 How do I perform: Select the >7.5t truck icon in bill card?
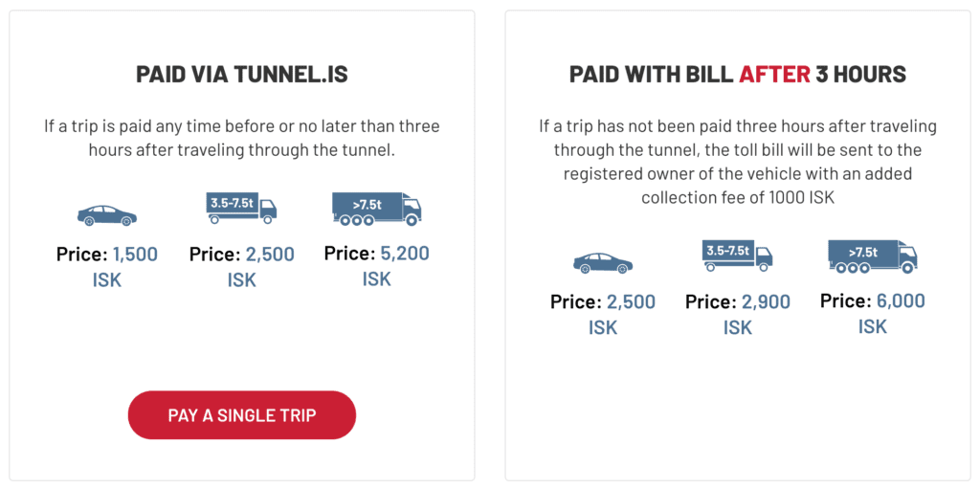872,256
